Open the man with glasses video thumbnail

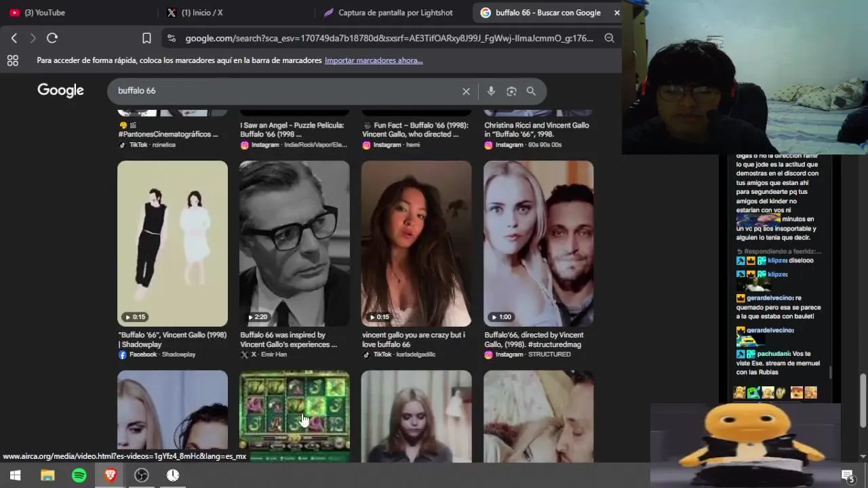coord(294,243)
